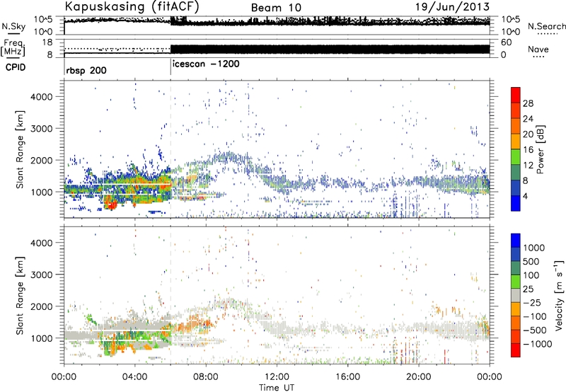Image resolution: width=566 pixels, height=392 pixels.
Task: Click the '08:00' time tick label
Action: 206,377
